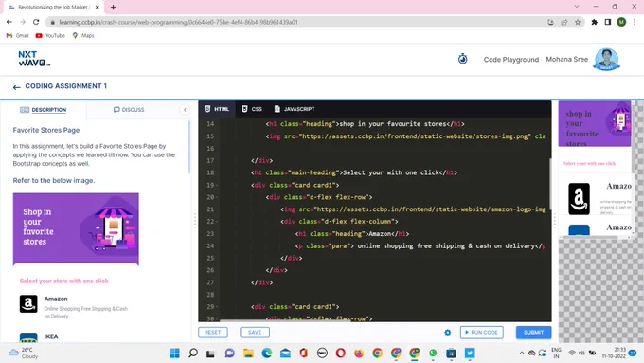The height and width of the screenshot is (363, 644).
Task: Switch to the Description tab
Action: tap(44, 110)
